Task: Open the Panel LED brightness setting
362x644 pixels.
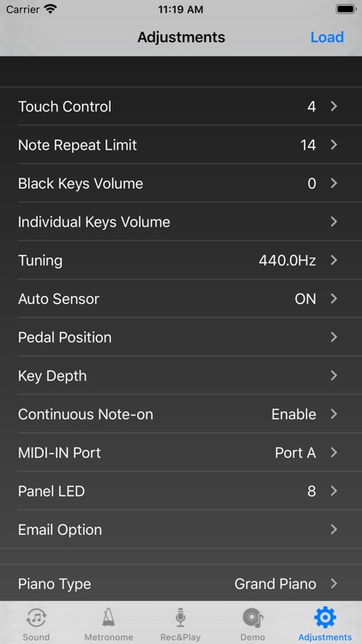Action: (181, 491)
